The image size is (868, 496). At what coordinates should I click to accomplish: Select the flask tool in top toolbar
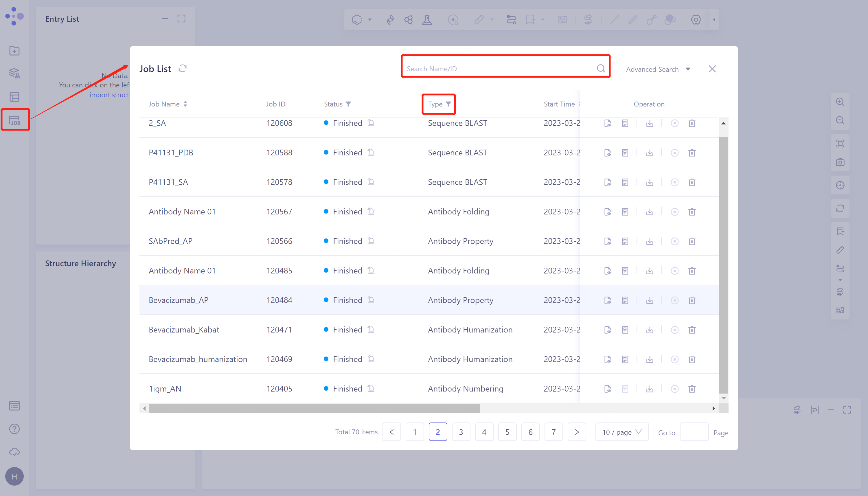click(x=427, y=19)
